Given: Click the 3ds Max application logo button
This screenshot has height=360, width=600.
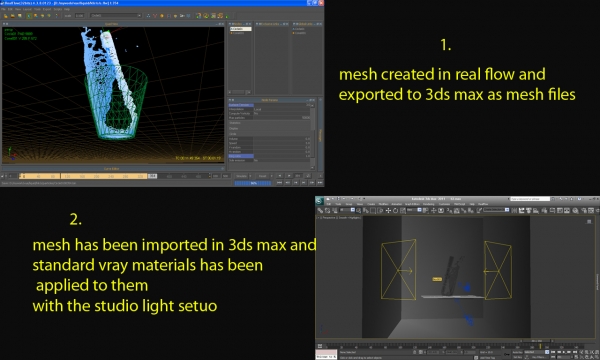Looking at the screenshot, I should pos(319,201).
